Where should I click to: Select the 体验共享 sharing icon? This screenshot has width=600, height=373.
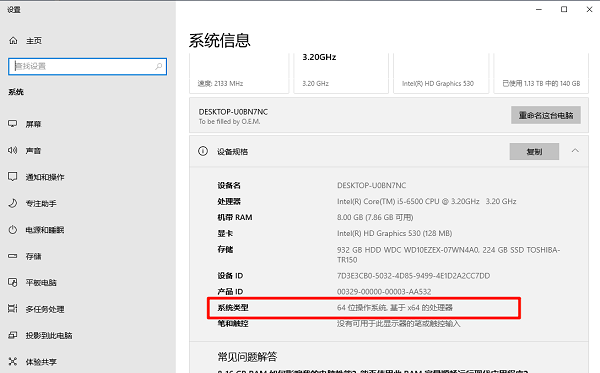click(x=13, y=362)
